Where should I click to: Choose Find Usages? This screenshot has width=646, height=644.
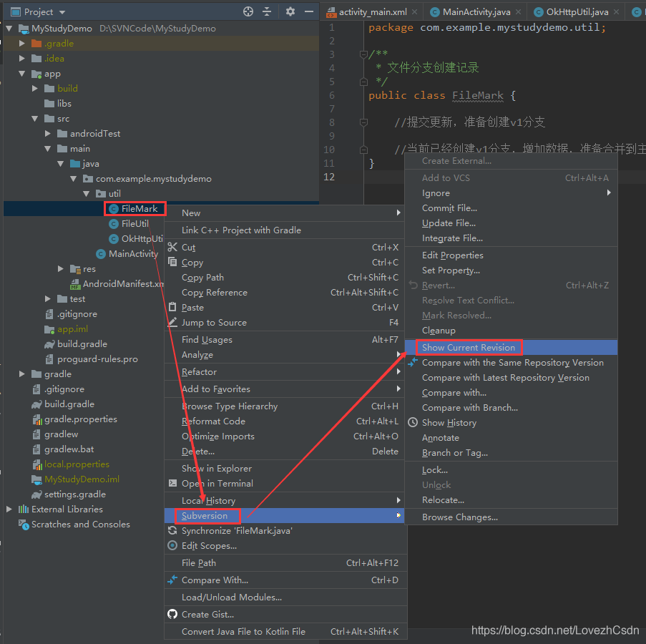click(284, 339)
